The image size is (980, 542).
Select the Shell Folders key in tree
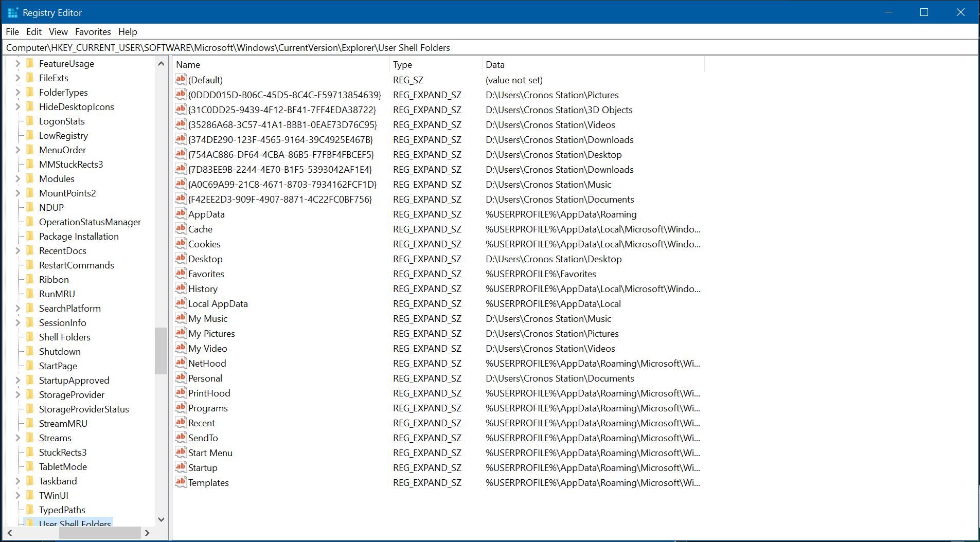[65, 337]
